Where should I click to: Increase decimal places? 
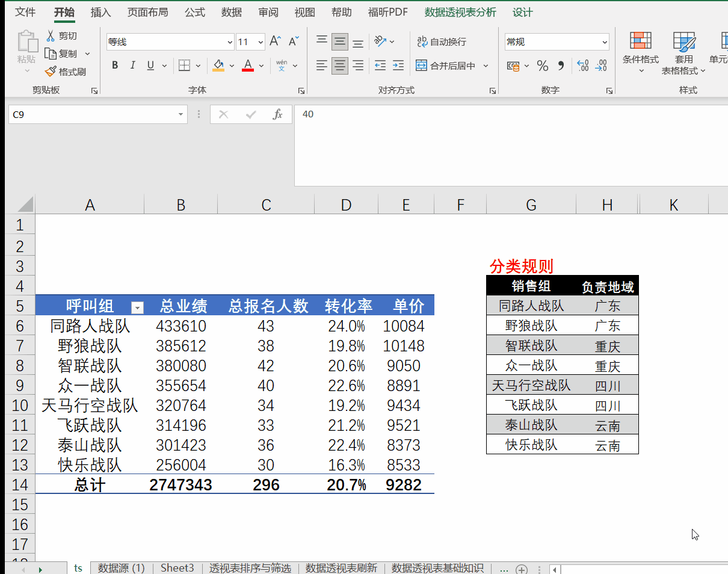[x=582, y=66]
